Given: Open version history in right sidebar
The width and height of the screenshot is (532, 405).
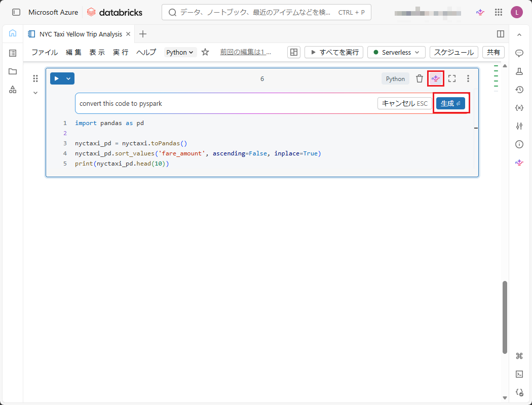Looking at the screenshot, I should click(519, 90).
